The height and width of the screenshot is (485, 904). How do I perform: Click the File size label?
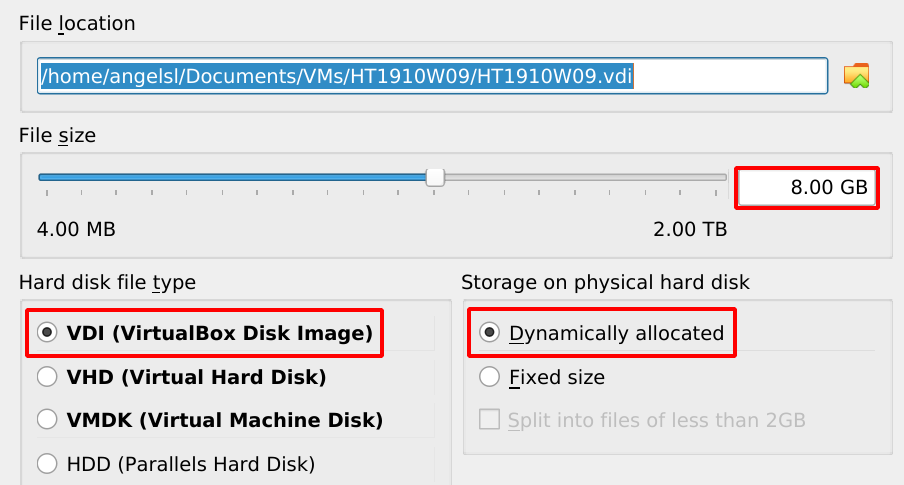(x=57, y=135)
